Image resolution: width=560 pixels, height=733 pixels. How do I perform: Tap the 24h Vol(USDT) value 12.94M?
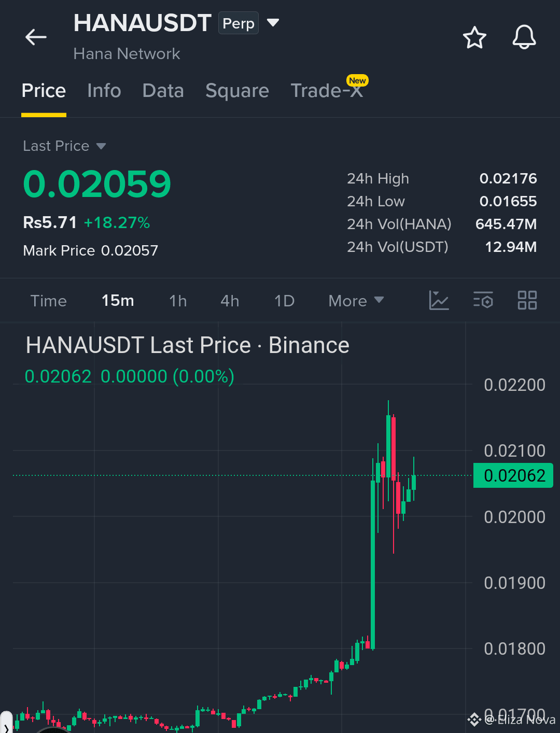tap(511, 247)
